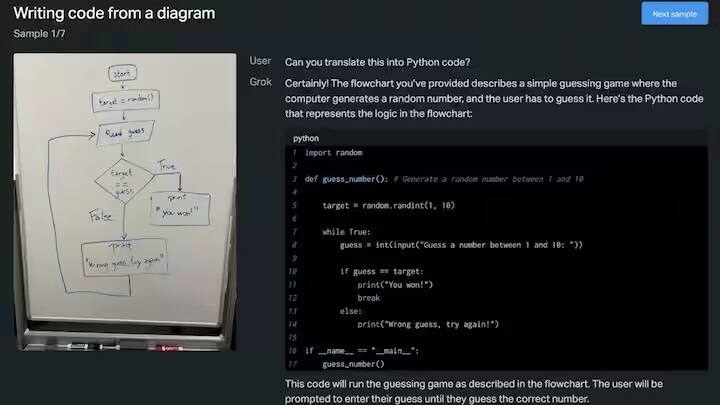Click the print("You won!") code line
Image resolution: width=720 pixels, height=405 pixels.
tap(395, 285)
